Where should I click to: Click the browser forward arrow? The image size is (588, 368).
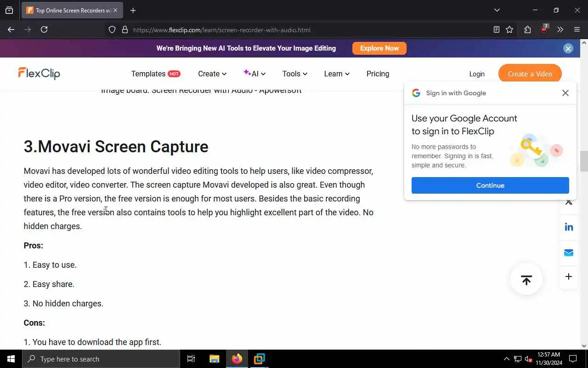pos(28,29)
